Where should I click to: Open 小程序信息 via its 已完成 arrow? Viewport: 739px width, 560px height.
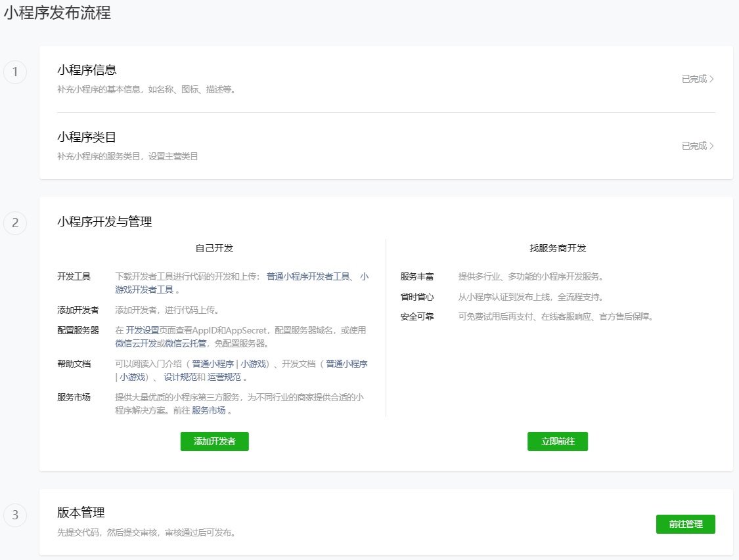point(698,79)
